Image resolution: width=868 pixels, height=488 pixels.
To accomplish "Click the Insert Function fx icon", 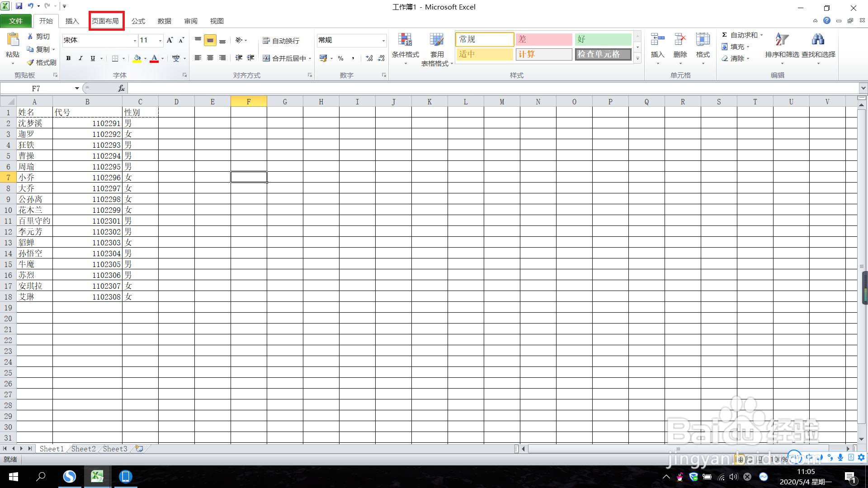I will pos(121,89).
